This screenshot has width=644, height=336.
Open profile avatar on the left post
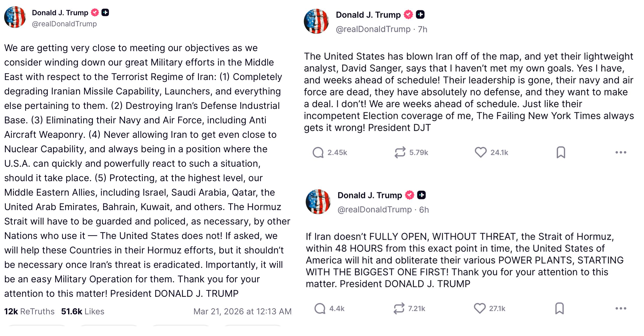click(x=15, y=17)
